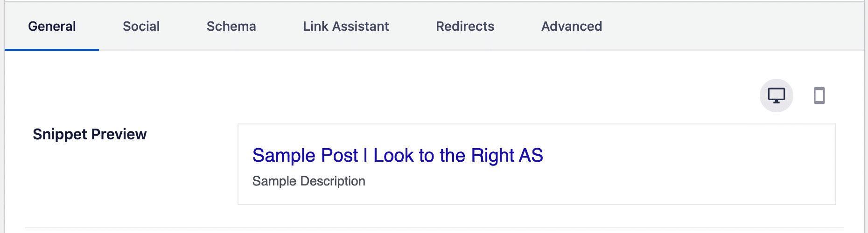Open the Schema tab

click(x=231, y=26)
